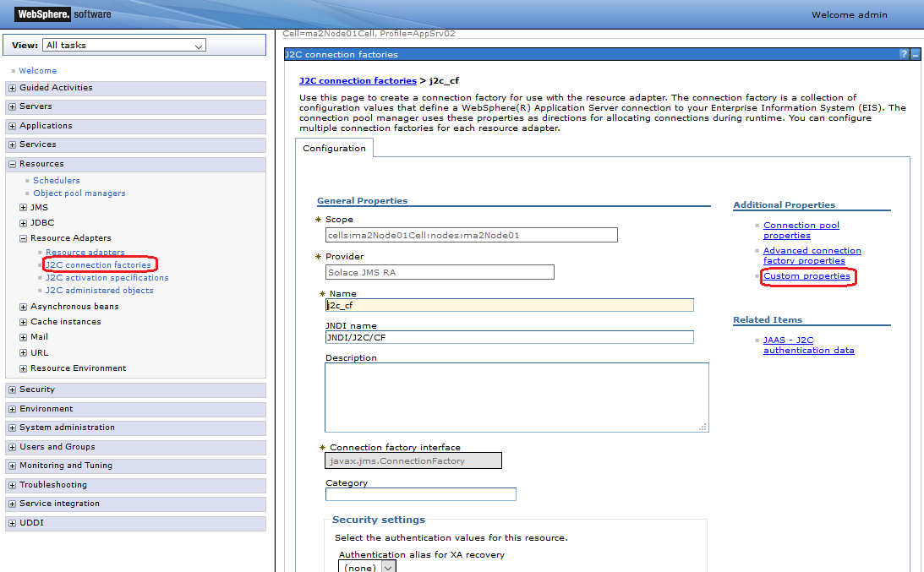Minimize the J2C connection factories panel
The width and height of the screenshot is (924, 572).
pos(916,55)
